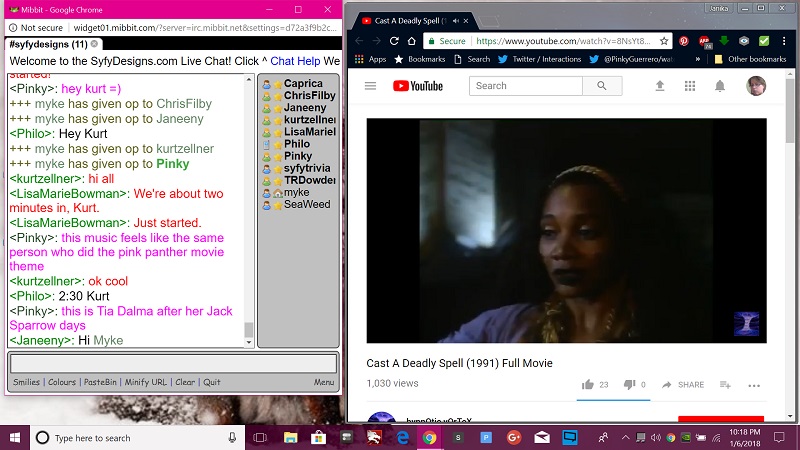
Task: Open Windows Start menu
Action: click(15, 438)
